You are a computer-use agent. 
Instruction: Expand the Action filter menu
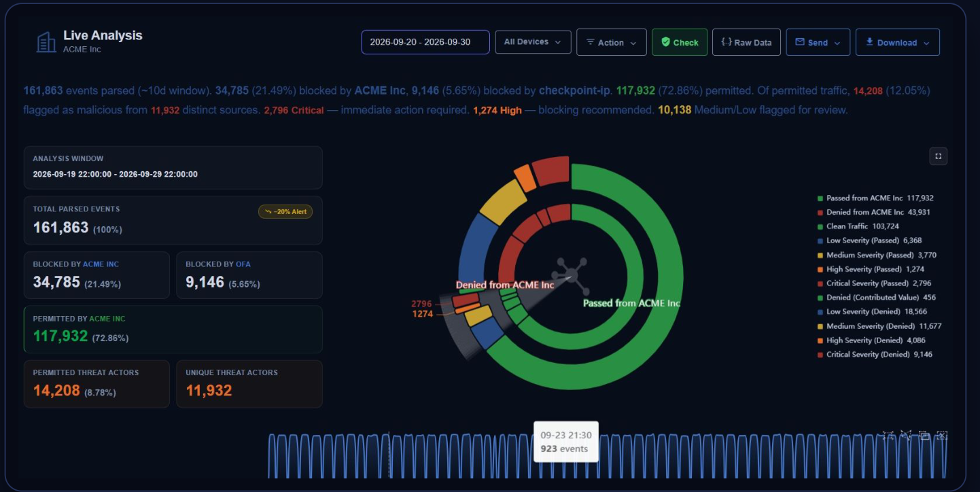611,42
